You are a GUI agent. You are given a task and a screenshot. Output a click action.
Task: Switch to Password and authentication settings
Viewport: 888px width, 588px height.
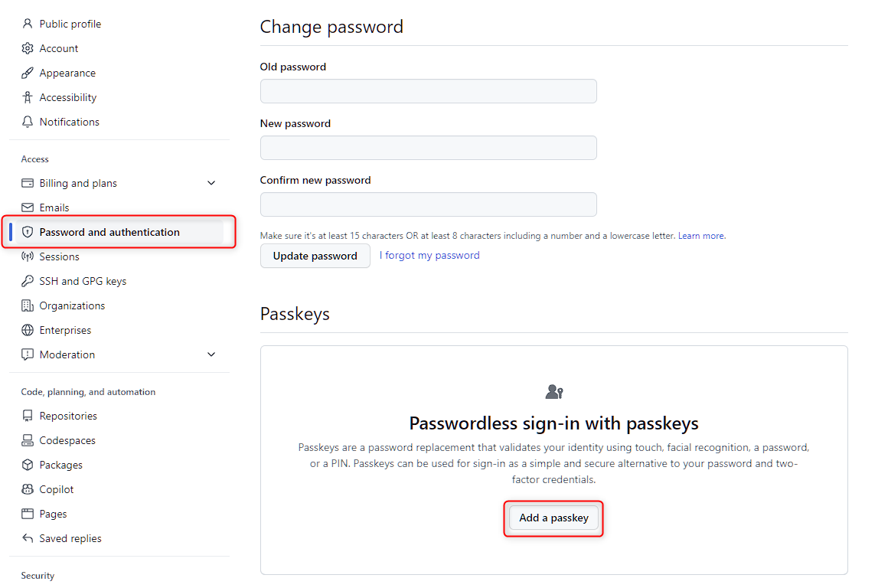[109, 231]
